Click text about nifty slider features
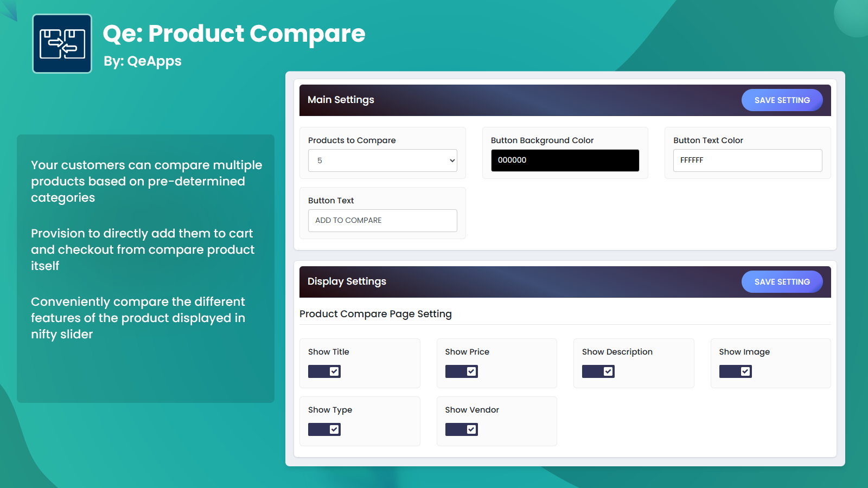This screenshot has height=488, width=868. (x=138, y=318)
